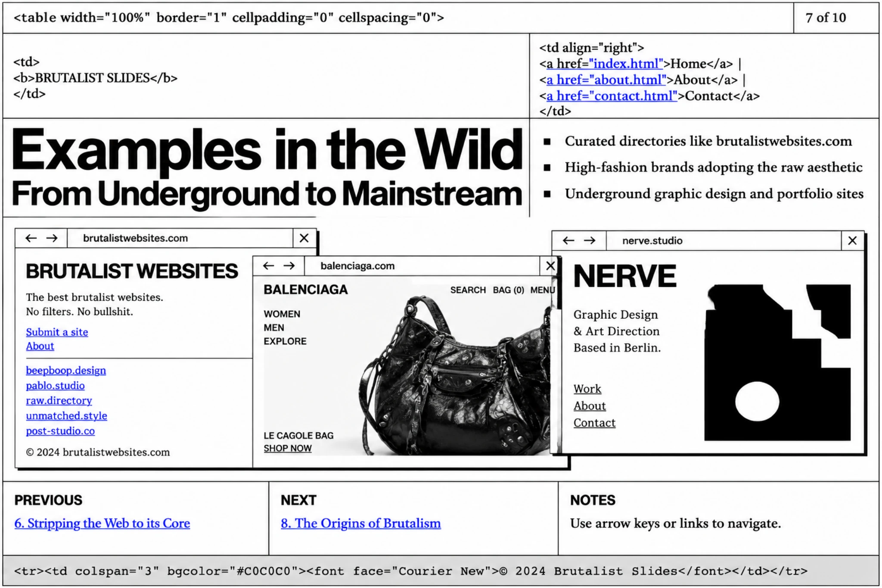Image resolution: width=882 pixels, height=588 pixels.
Task: Click the Curated directories bullet point
Action: [x=708, y=141]
